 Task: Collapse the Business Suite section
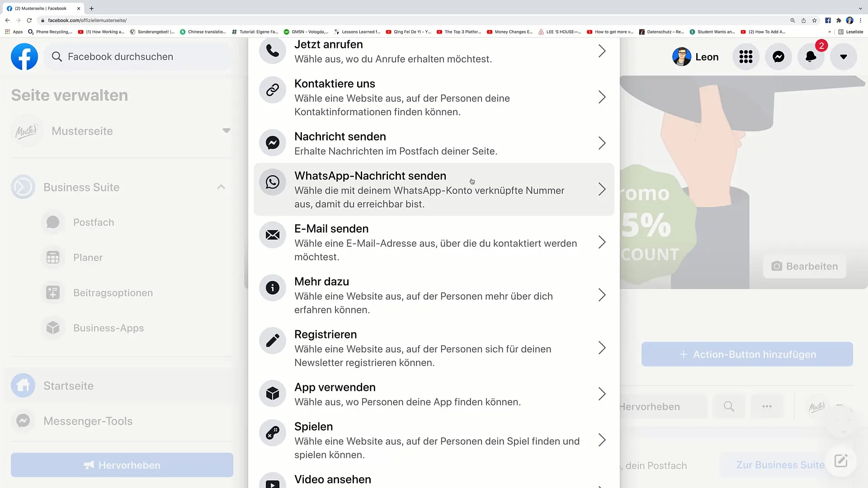click(221, 187)
